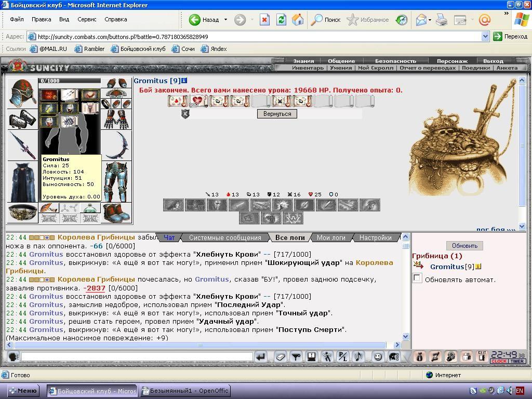532x399 pixels.
Task: Click the first blood-drop scroll slot
Action: coord(178,101)
